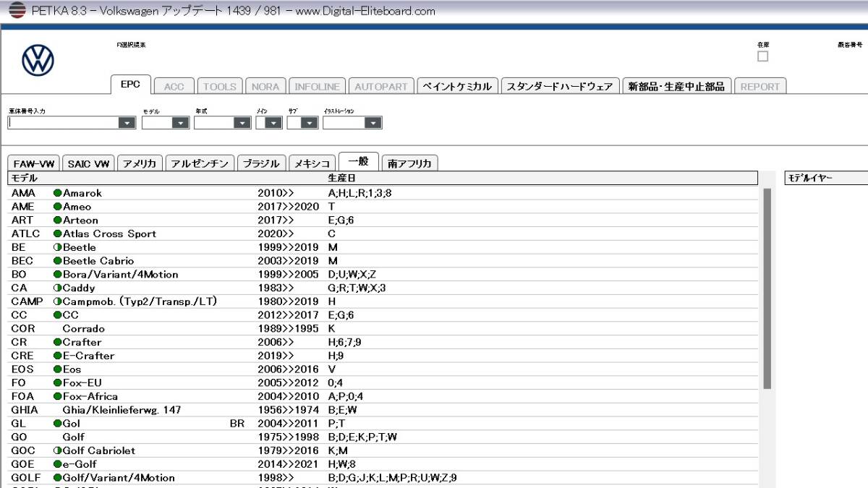Select the FAW-VW market tab
868x488 pixels.
pos(34,163)
